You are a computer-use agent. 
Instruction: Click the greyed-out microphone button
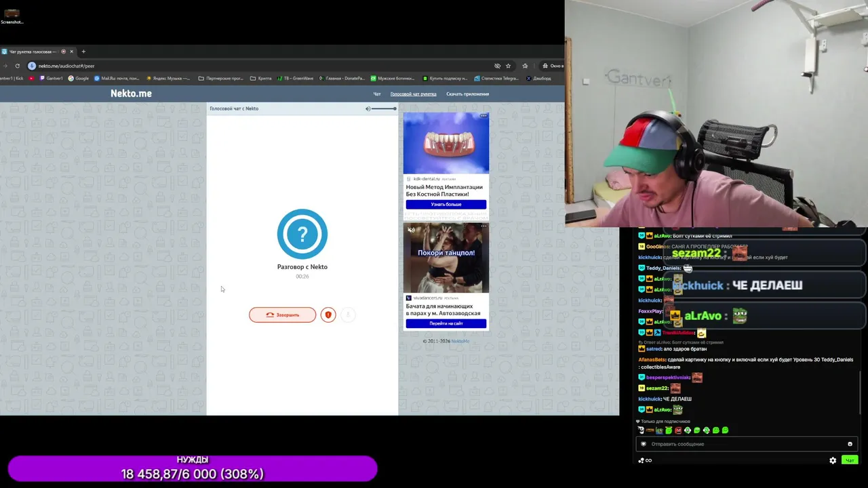pyautogui.click(x=348, y=314)
